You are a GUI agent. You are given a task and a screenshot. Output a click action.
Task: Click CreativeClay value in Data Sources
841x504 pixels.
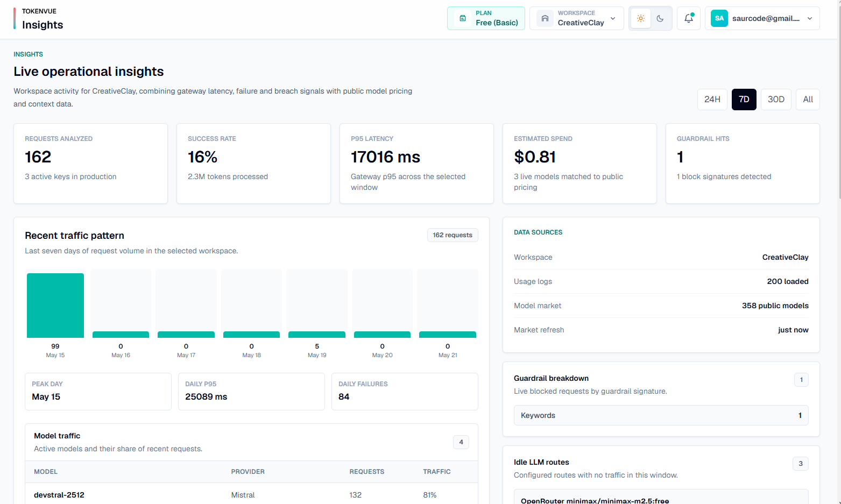[x=786, y=257]
